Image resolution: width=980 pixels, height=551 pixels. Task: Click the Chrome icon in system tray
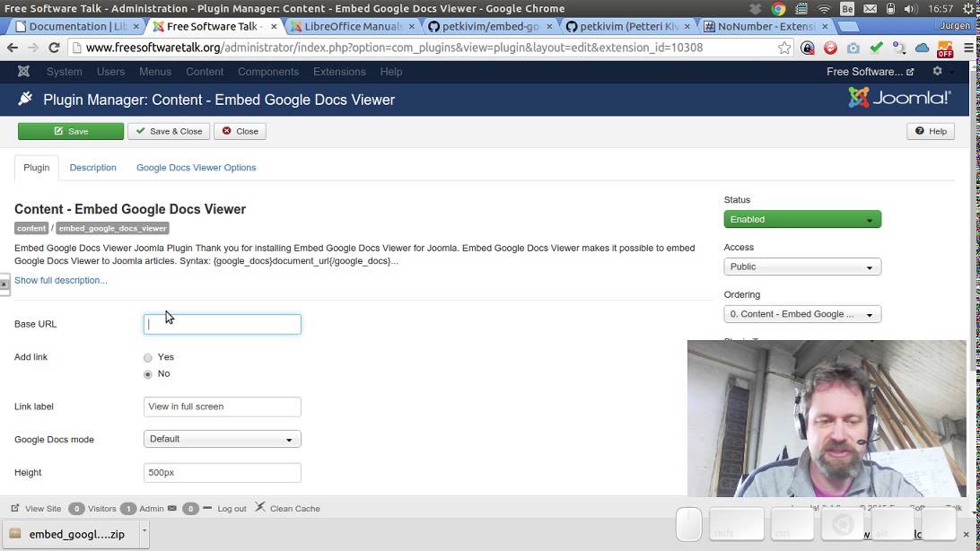pos(778,9)
